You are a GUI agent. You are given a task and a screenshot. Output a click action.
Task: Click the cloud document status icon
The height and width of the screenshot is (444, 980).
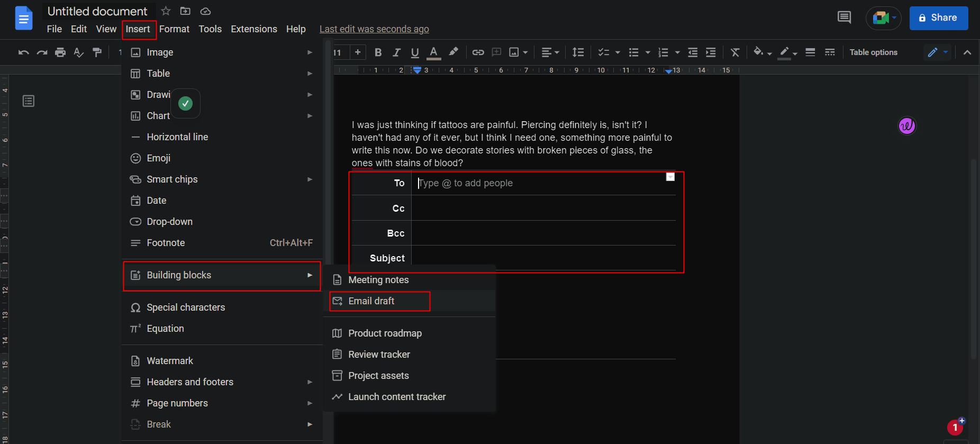[x=205, y=11]
